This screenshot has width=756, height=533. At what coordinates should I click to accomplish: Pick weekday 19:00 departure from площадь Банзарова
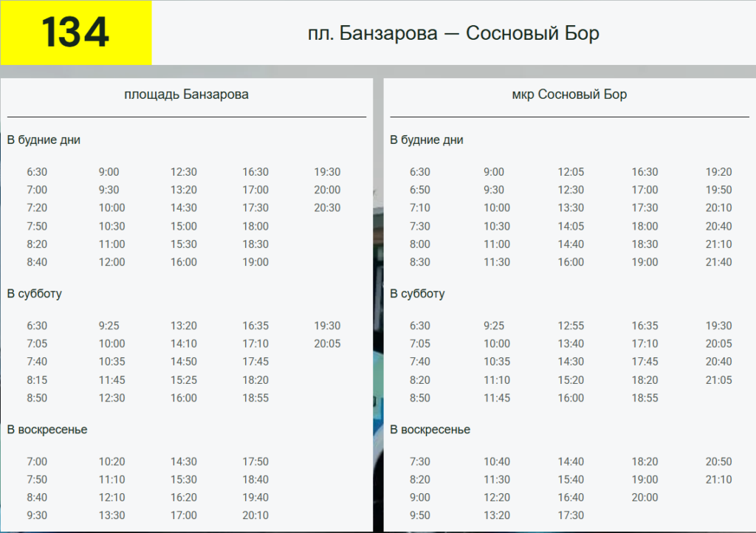tap(255, 262)
